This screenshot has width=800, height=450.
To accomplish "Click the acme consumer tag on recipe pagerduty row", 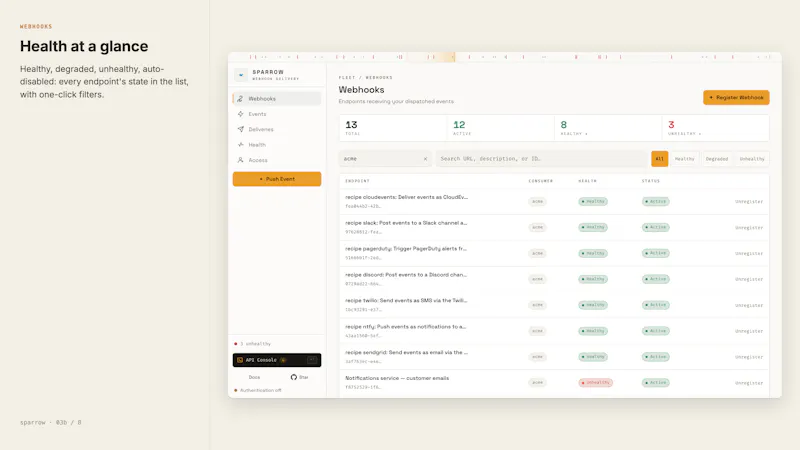I will [x=537, y=253].
